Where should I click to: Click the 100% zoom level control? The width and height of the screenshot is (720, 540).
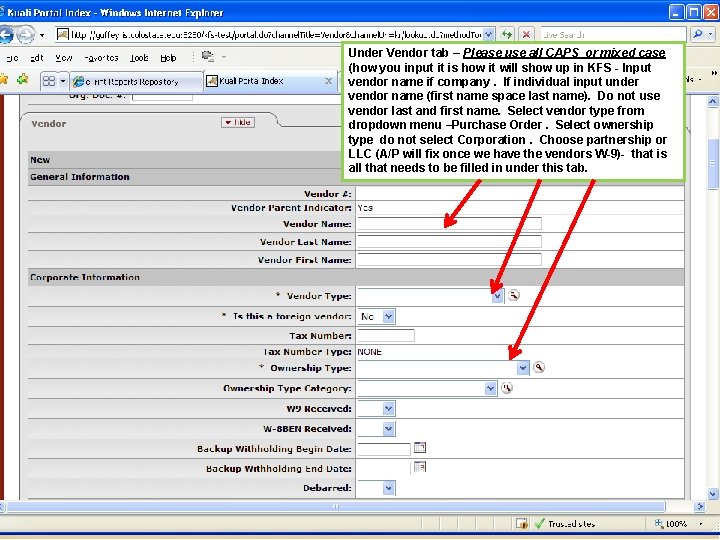(671, 523)
